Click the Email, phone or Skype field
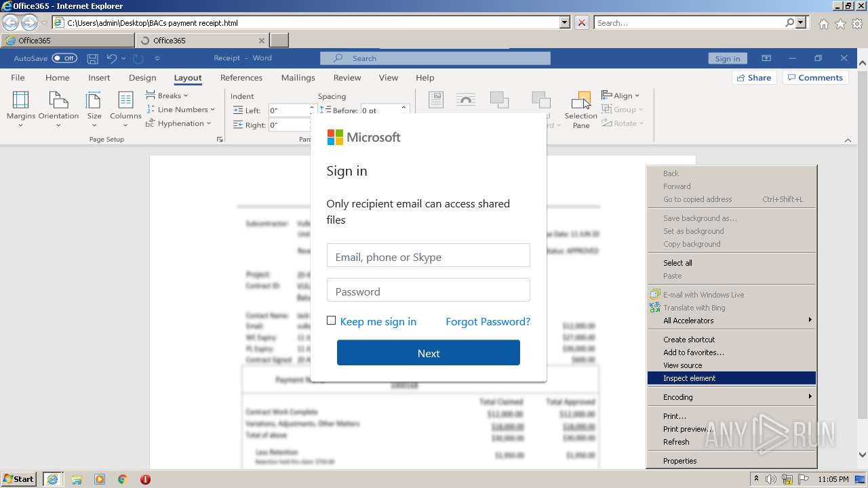The height and width of the screenshot is (488, 868). point(428,256)
